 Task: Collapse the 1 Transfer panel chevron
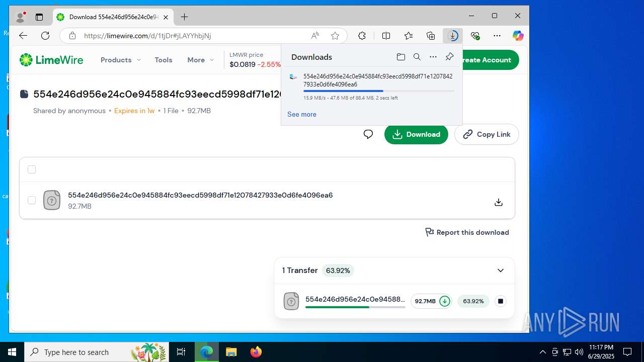501,270
